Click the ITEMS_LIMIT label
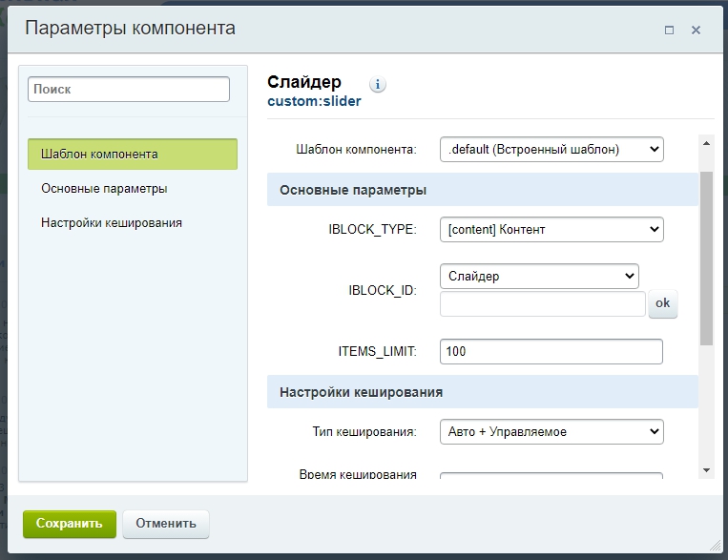The width and height of the screenshot is (728, 560). click(x=377, y=351)
